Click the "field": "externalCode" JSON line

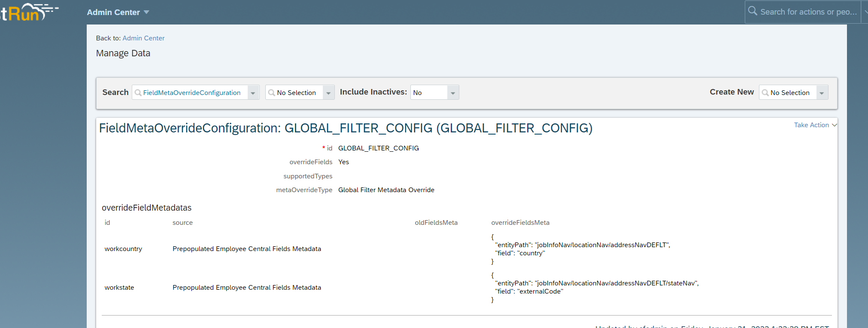[529, 291]
